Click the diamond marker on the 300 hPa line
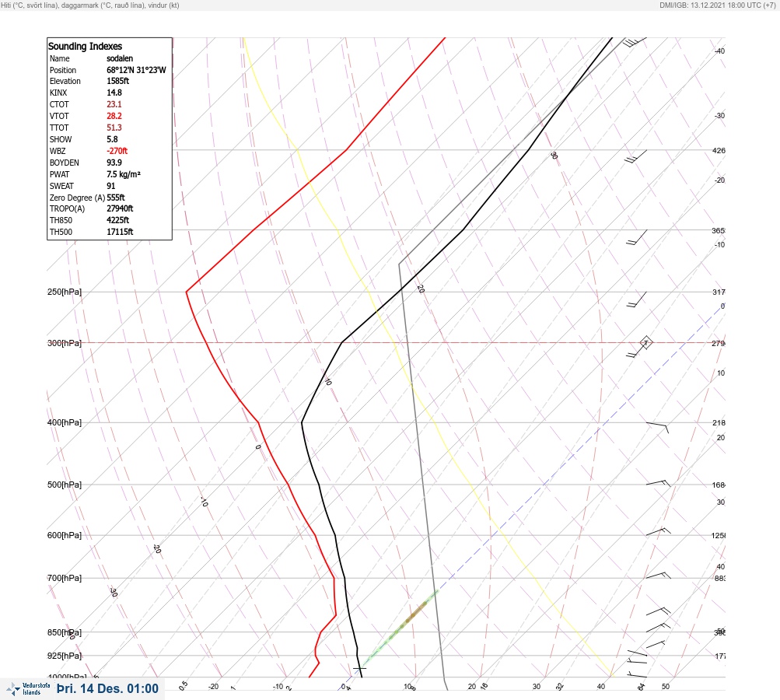780x700 pixels. [x=645, y=342]
